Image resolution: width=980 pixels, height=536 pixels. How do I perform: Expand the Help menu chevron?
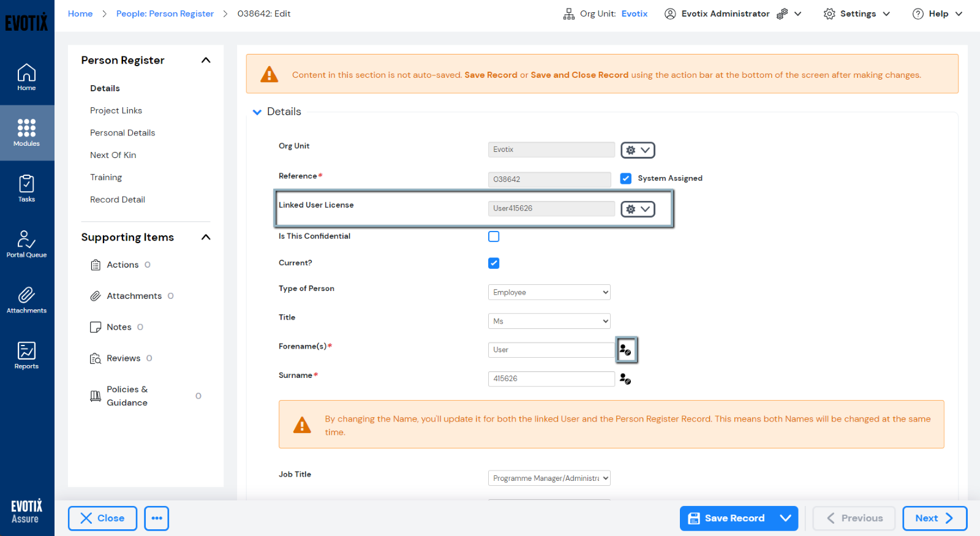[959, 13]
